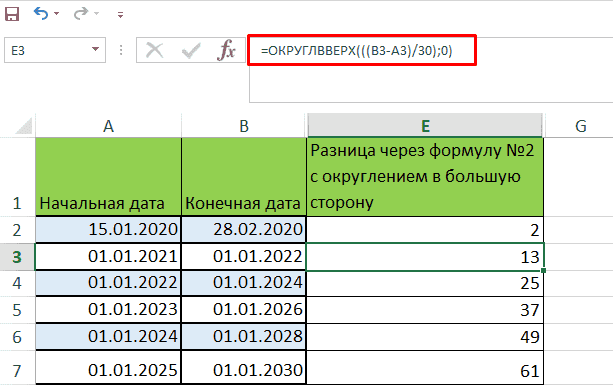Click cell A6 with 01.01.2024
Screen dimensions: 613x385
[x=108, y=337]
